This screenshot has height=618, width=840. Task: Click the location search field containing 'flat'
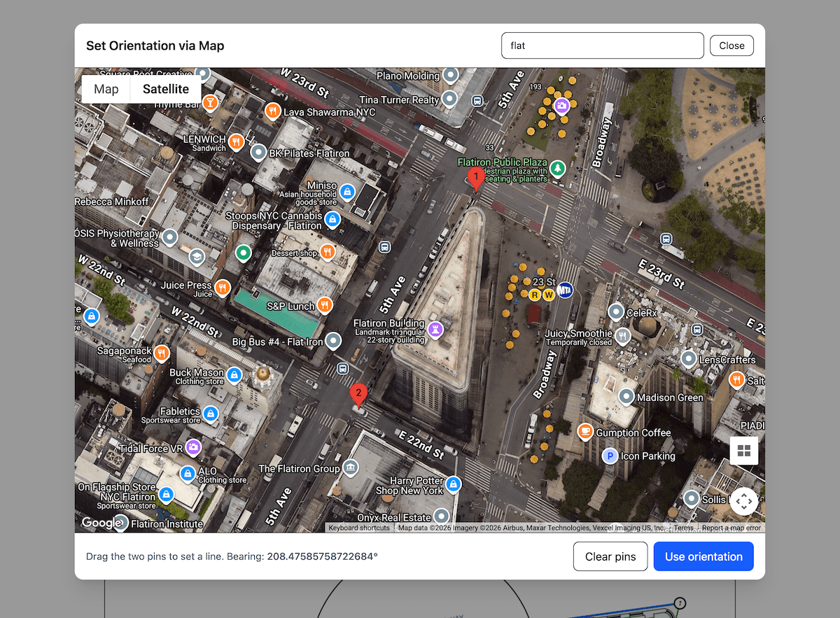603,45
